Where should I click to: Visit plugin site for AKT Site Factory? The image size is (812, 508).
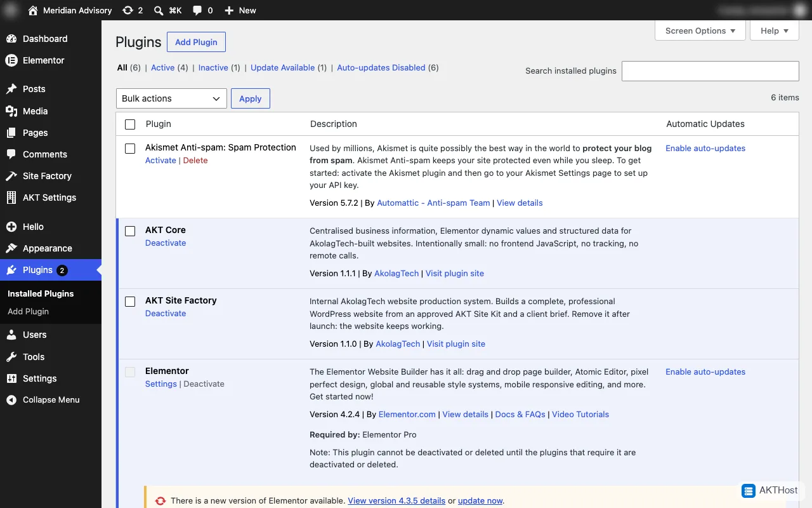coord(456,344)
